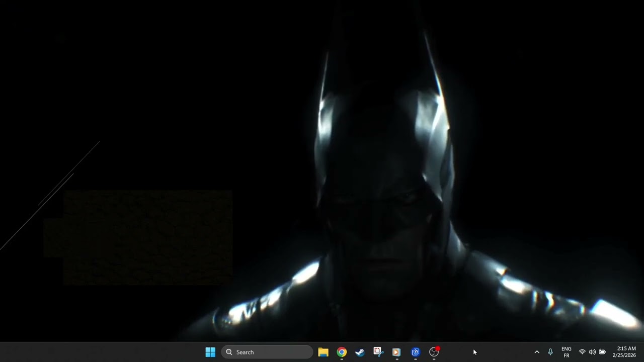Screen dimensions: 644x362
Task: Click the taskbar Search box
Action: pos(267,352)
